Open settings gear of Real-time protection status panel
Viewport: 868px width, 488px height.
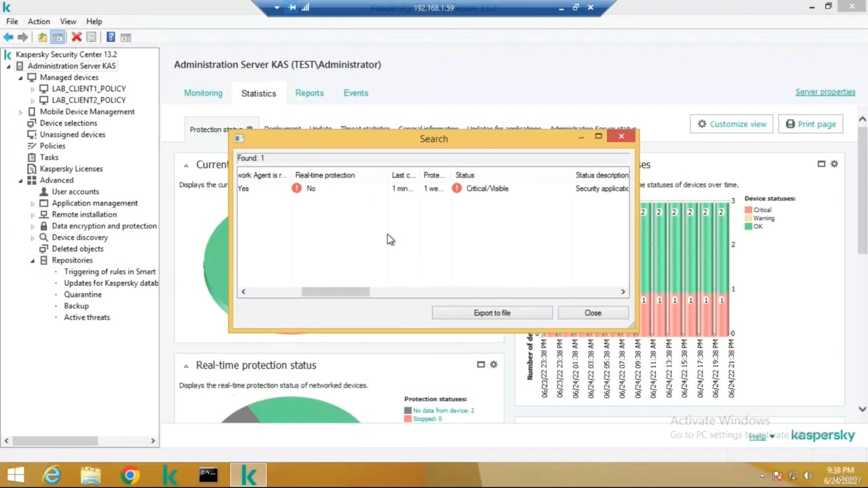pyautogui.click(x=494, y=365)
